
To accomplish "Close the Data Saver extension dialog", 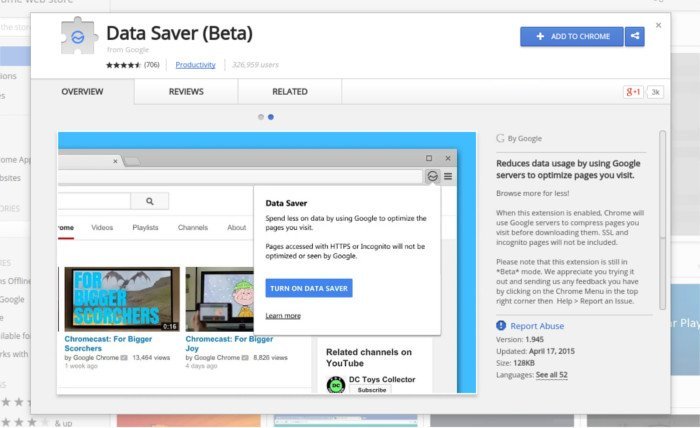I will [x=658, y=25].
